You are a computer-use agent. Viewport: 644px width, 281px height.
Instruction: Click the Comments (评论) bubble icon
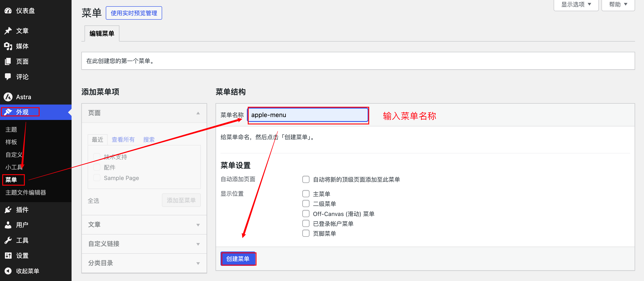tap(8, 77)
